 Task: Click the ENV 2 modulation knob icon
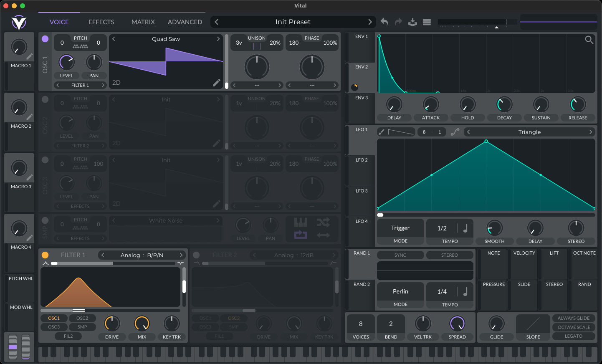[x=355, y=87]
